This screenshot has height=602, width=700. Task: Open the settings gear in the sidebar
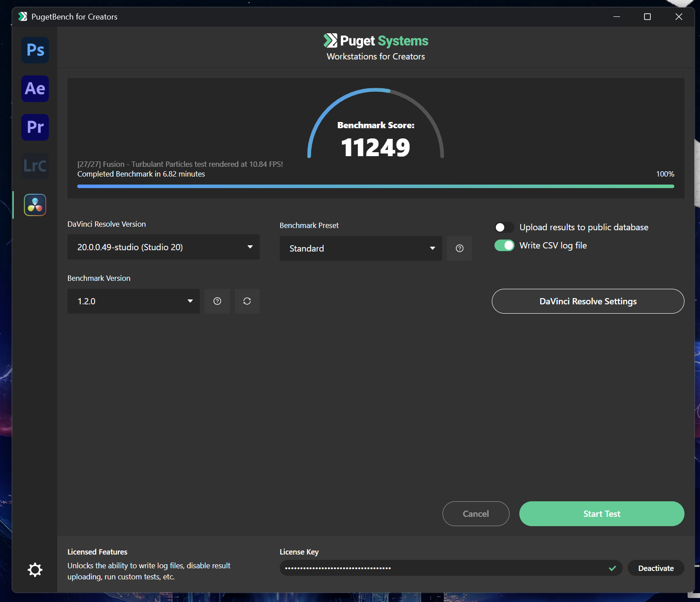(35, 570)
